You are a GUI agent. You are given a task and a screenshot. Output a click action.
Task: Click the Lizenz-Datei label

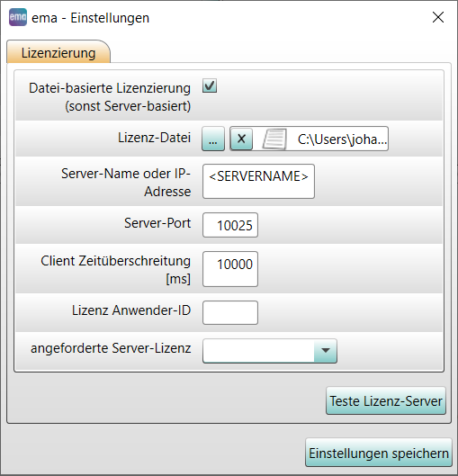(x=154, y=138)
